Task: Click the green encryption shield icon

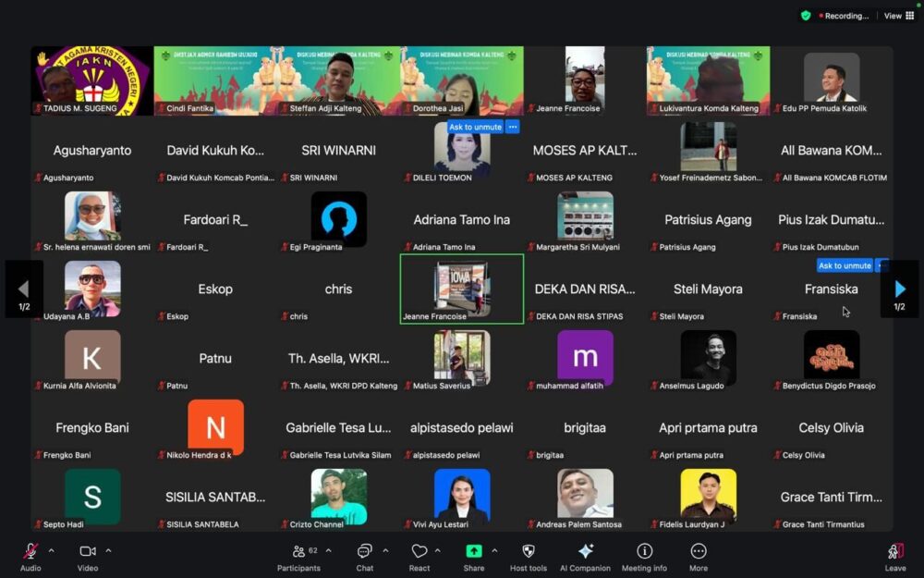Action: [x=806, y=16]
